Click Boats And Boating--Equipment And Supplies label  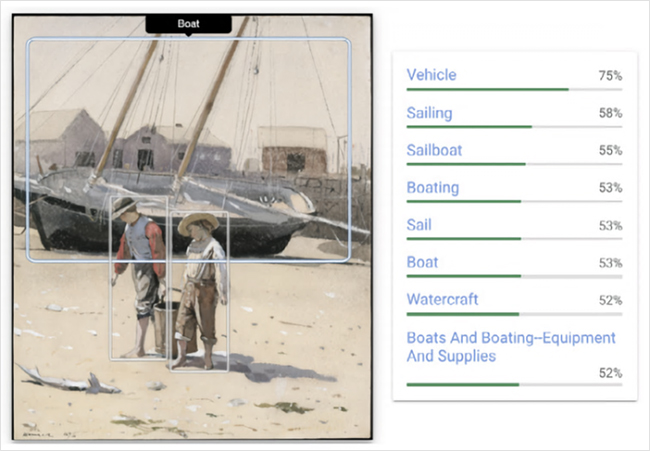point(510,346)
